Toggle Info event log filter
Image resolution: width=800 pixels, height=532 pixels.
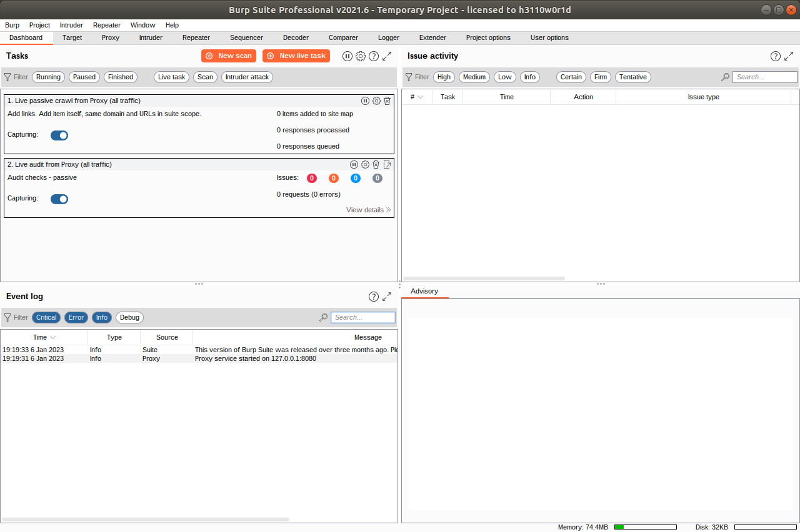(x=102, y=317)
